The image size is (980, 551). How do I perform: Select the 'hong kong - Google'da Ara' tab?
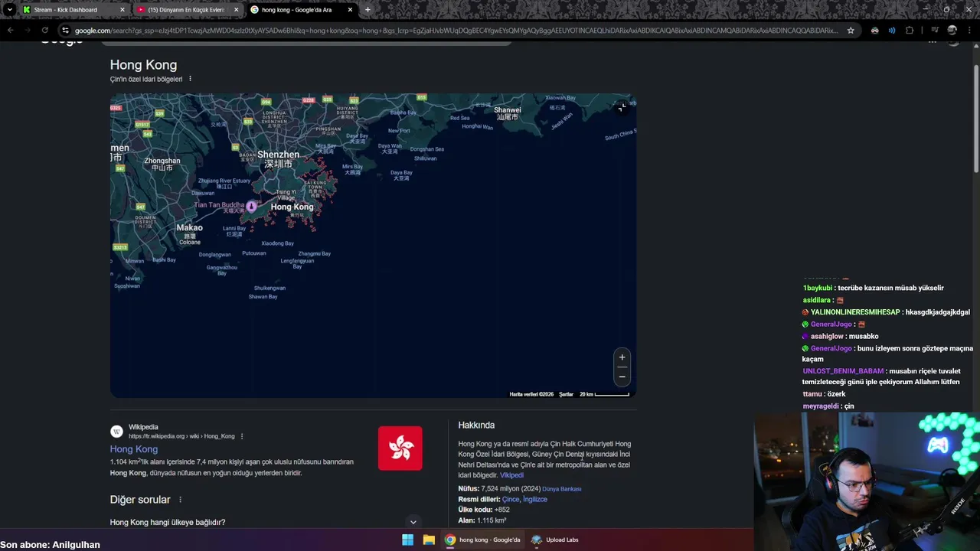coord(300,10)
